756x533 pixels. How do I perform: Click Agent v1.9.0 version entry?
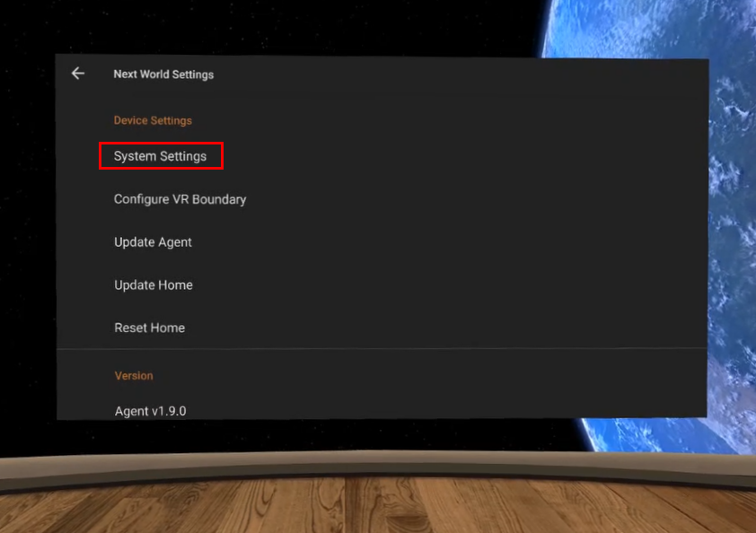click(151, 411)
